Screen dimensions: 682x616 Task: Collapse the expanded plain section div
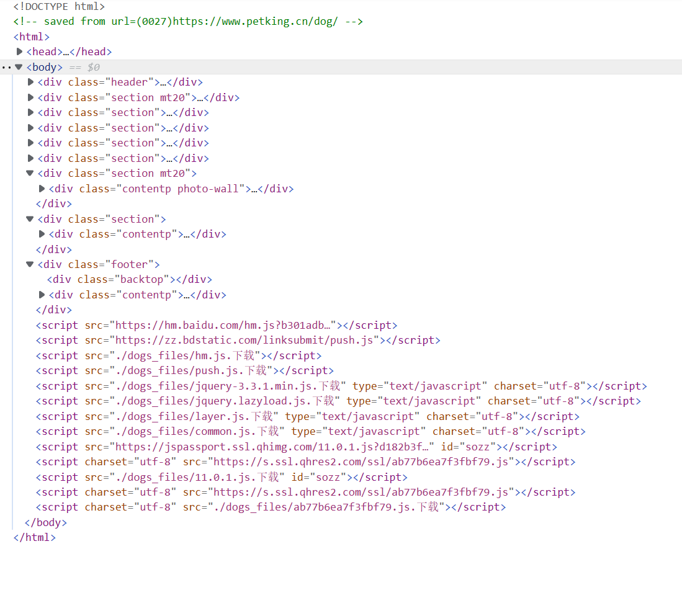pyautogui.click(x=30, y=219)
